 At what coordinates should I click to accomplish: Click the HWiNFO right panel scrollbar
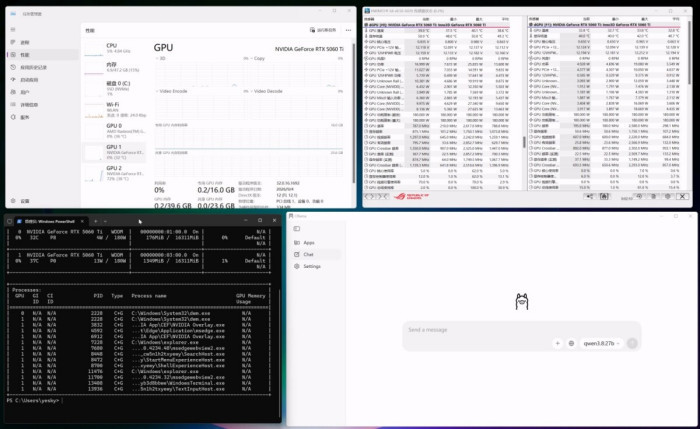pyautogui.click(x=690, y=54)
